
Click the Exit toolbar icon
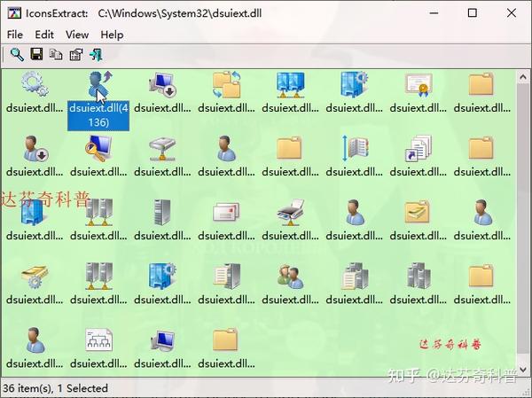pos(96,54)
